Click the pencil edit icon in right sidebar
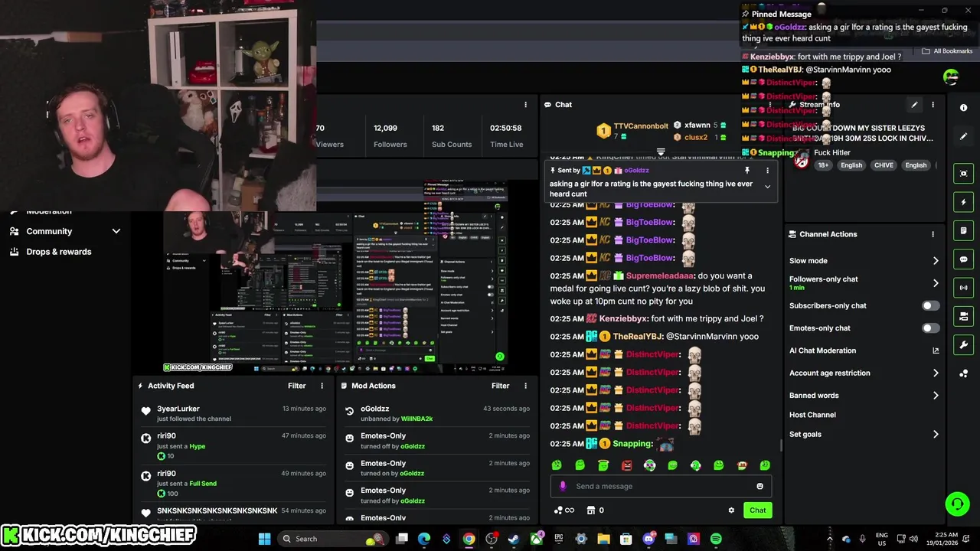The image size is (980, 551). pyautogui.click(x=963, y=136)
